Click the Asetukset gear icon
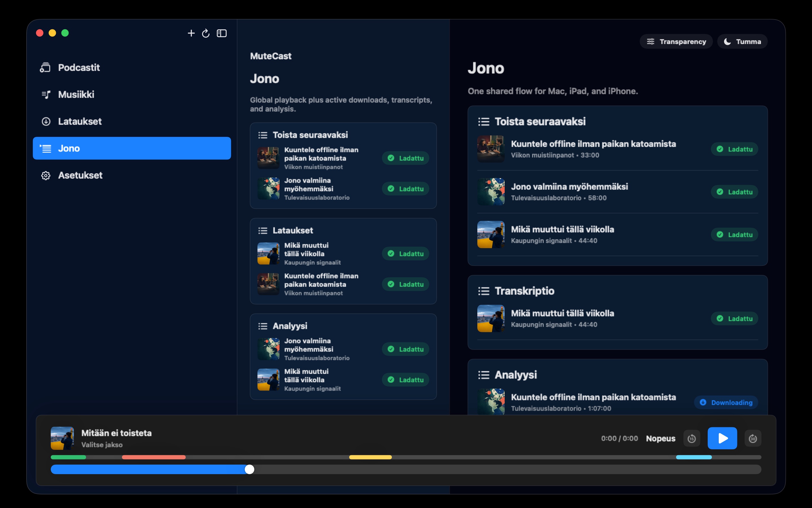The image size is (812, 508). pyautogui.click(x=46, y=175)
